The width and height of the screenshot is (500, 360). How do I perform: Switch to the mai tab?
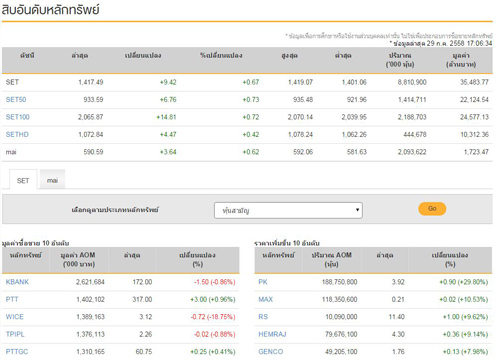point(52,180)
